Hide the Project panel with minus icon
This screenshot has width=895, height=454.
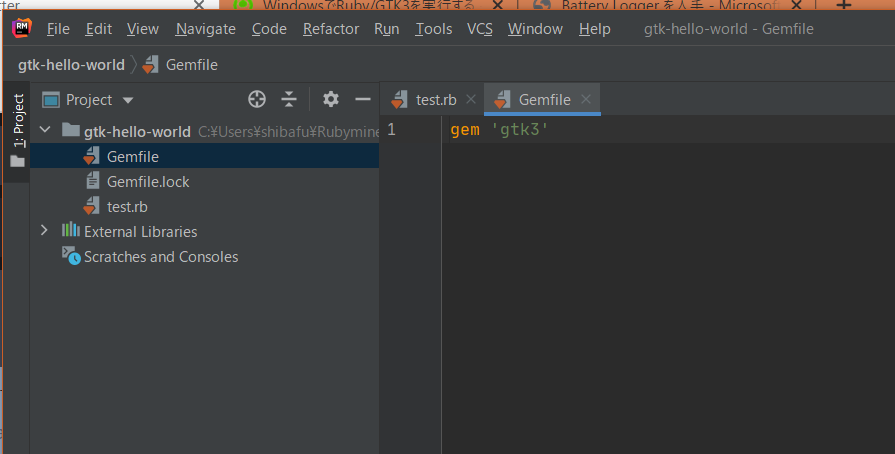click(363, 99)
